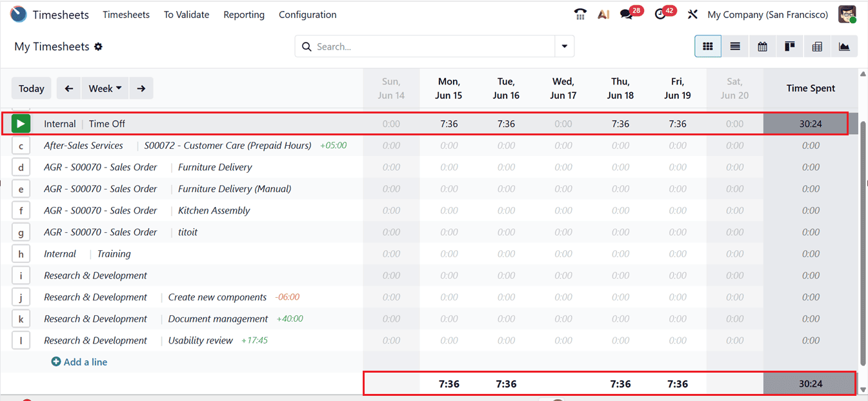Click timer key 'h' for Internal Training
868x401 pixels.
(x=21, y=254)
